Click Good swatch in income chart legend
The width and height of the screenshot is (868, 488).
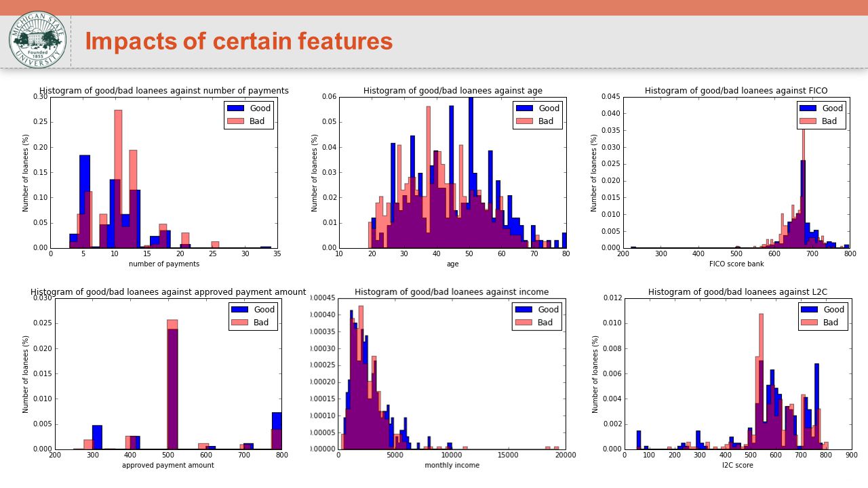coord(525,310)
